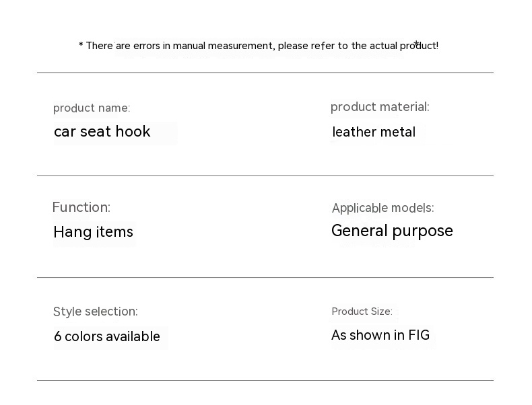Screen dimensions: 532x405
Task: Click the "product name:" label
Action: coord(92,108)
